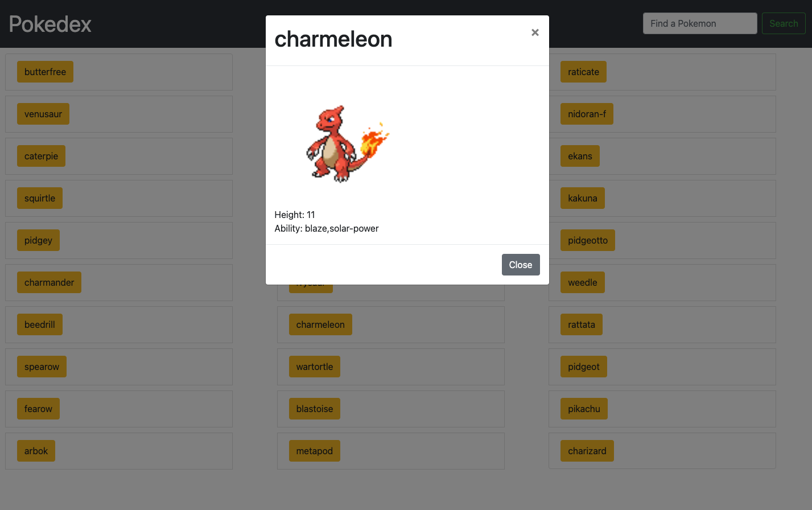
Task: Click the beedrill badge
Action: (39, 324)
